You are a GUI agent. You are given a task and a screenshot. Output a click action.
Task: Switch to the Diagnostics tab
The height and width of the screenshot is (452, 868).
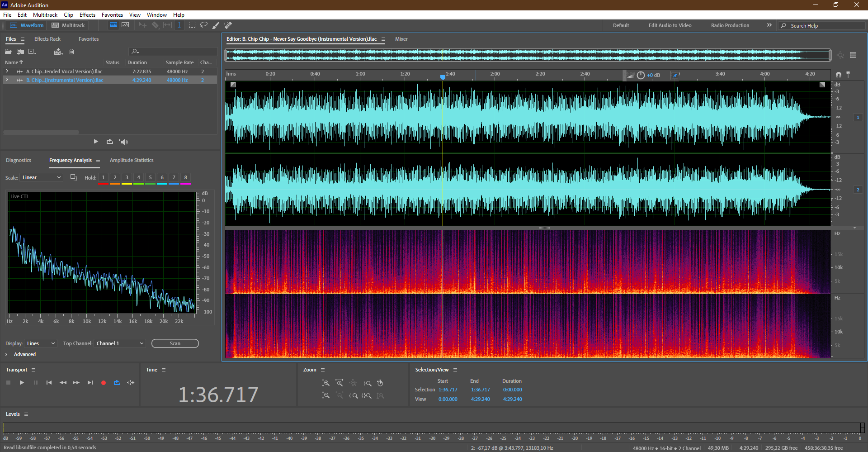(19, 160)
